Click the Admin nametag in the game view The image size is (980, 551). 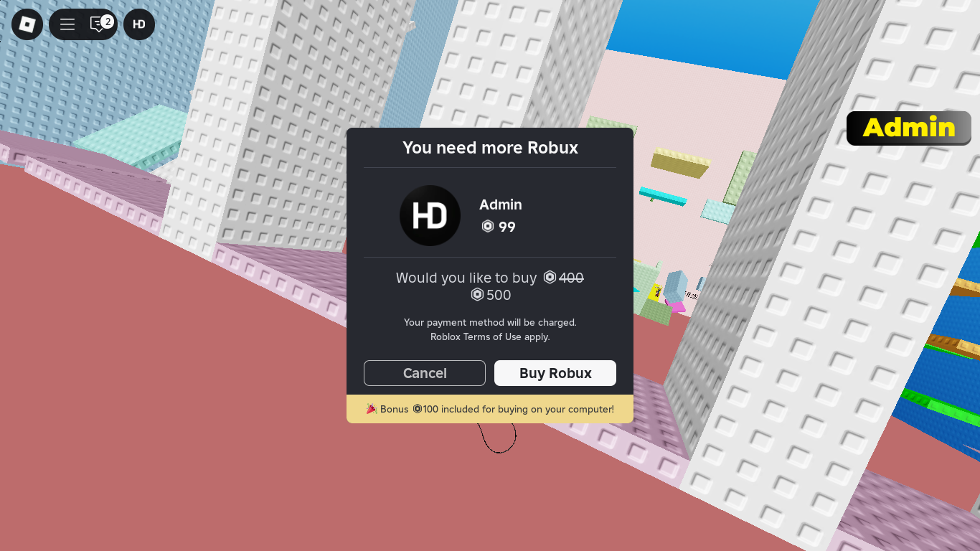tap(908, 128)
